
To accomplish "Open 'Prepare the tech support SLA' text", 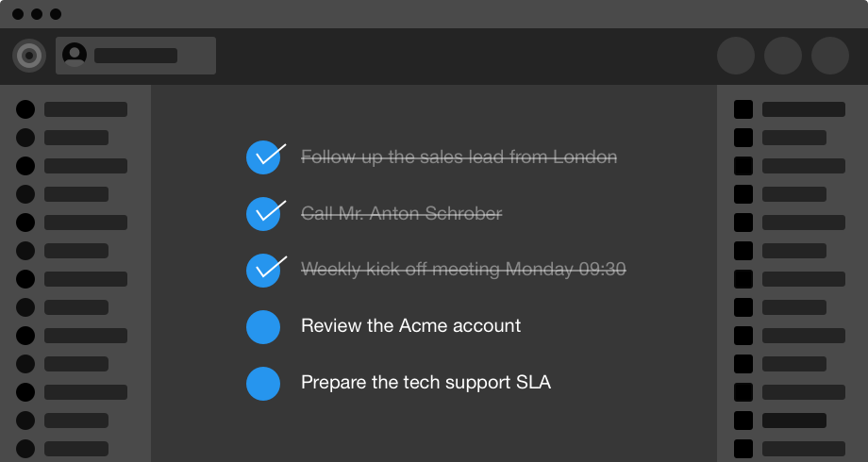I will click(x=426, y=383).
